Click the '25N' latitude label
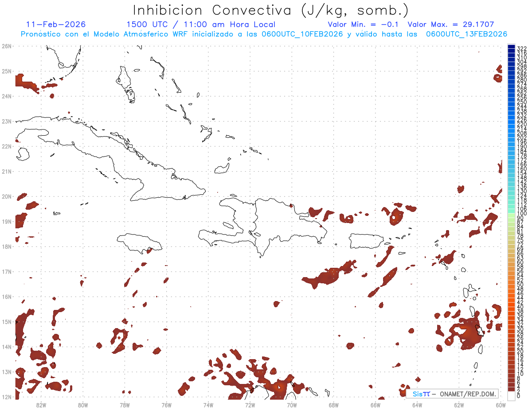 [7, 71]
